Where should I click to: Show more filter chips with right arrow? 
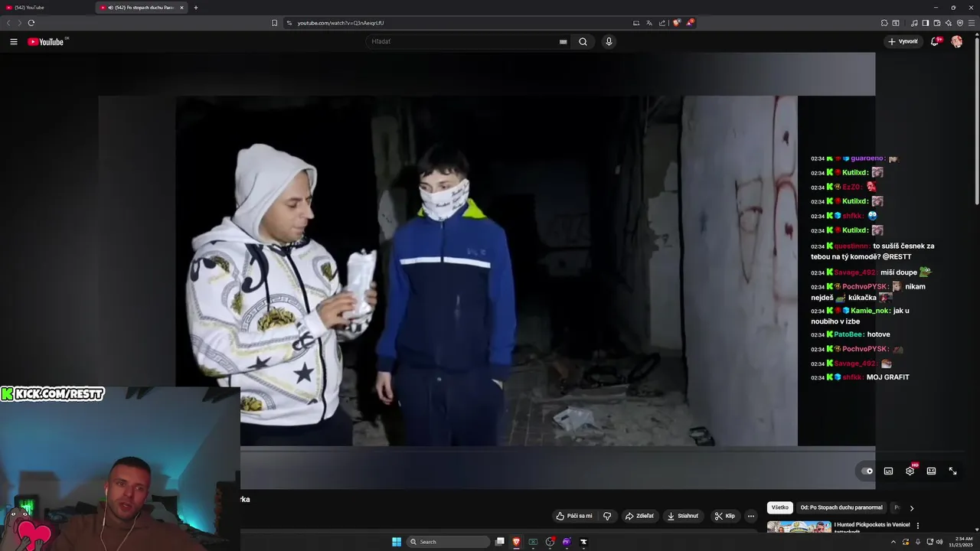tap(911, 507)
